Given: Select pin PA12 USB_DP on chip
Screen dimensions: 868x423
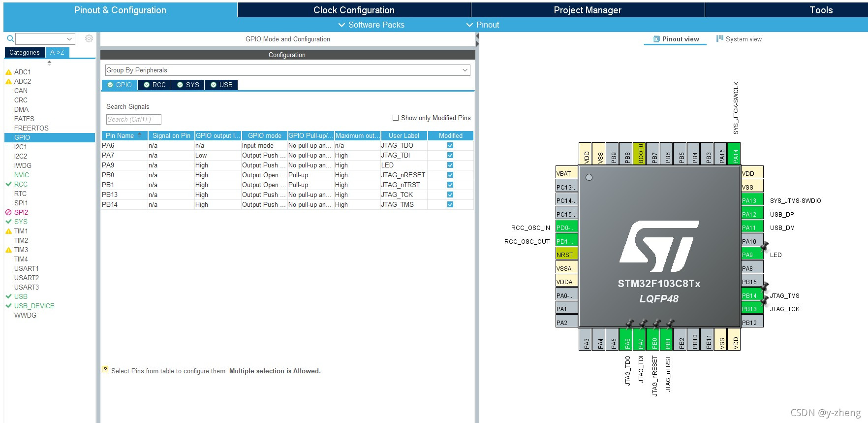Looking at the screenshot, I should click(x=752, y=214).
